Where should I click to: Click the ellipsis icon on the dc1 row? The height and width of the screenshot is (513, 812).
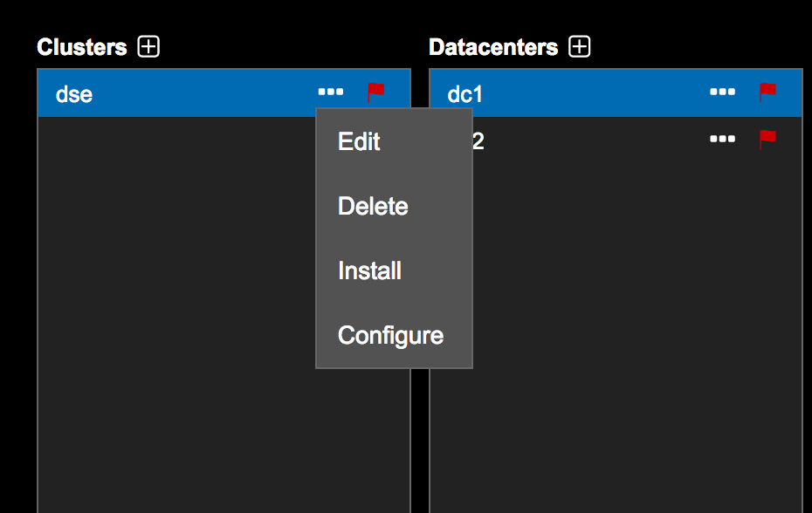(x=722, y=91)
